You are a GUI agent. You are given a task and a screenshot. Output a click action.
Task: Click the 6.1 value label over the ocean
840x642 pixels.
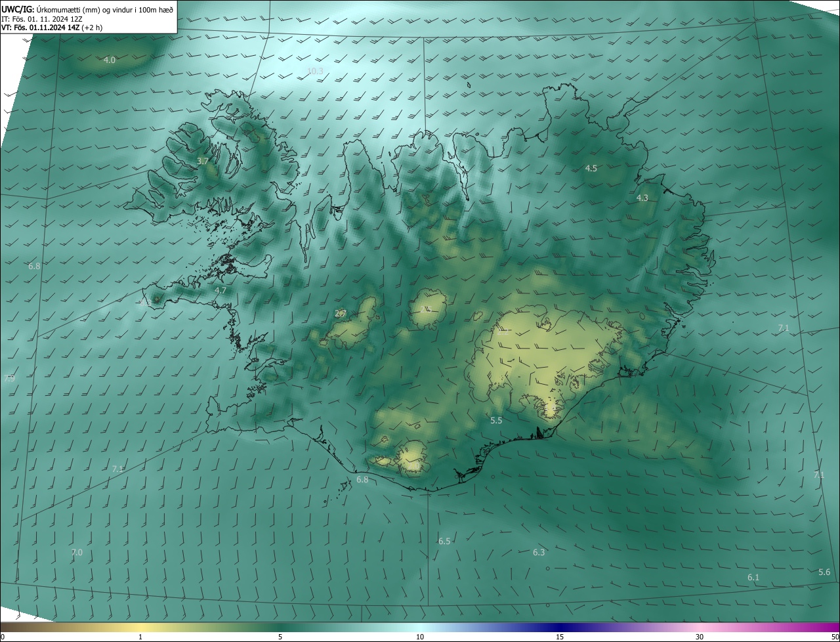click(753, 578)
